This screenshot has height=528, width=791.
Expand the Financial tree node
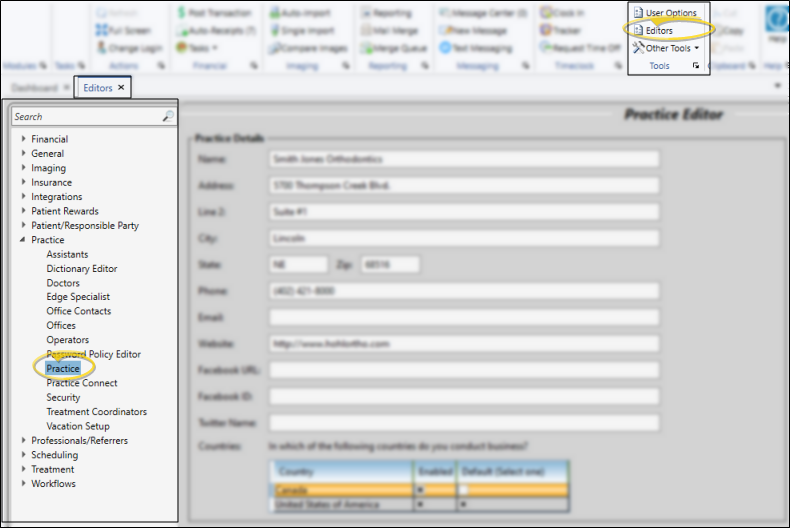coord(24,139)
